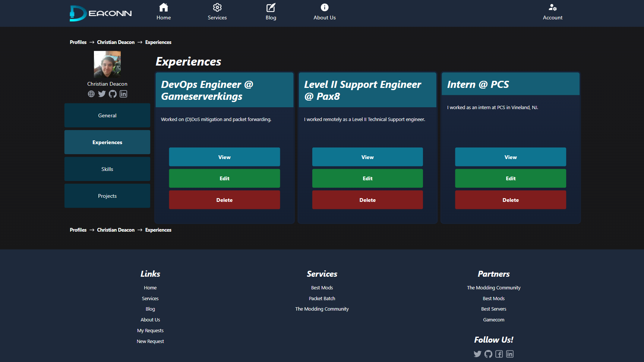Delete the DevOps Engineer @ Gameserverkings experience
Screen dimensions: 644x362
pos(224,200)
